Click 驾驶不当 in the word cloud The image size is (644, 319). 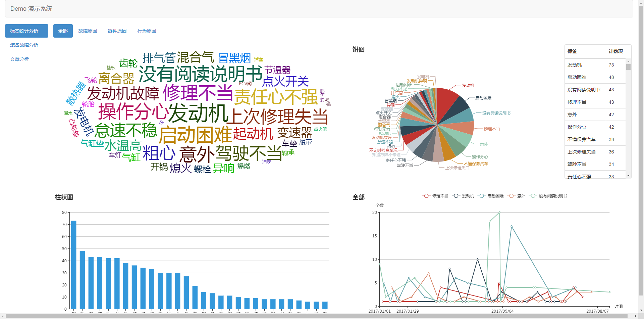(249, 153)
